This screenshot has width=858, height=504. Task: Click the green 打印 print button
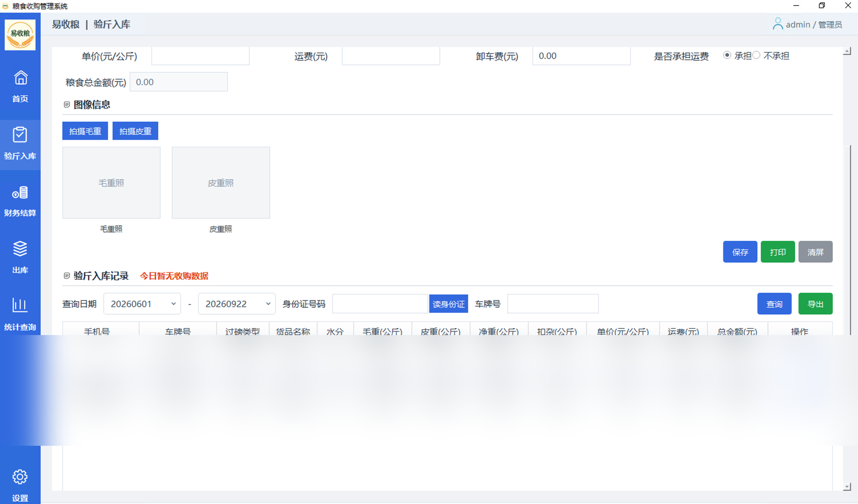pos(778,252)
